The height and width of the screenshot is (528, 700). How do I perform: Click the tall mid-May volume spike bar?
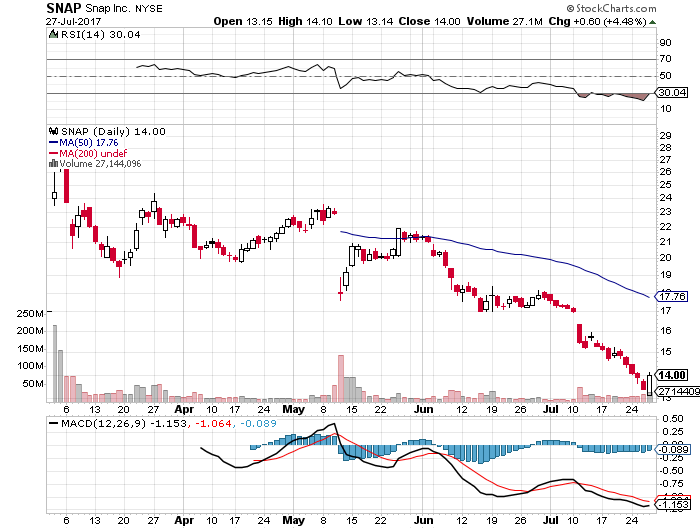[341, 377]
